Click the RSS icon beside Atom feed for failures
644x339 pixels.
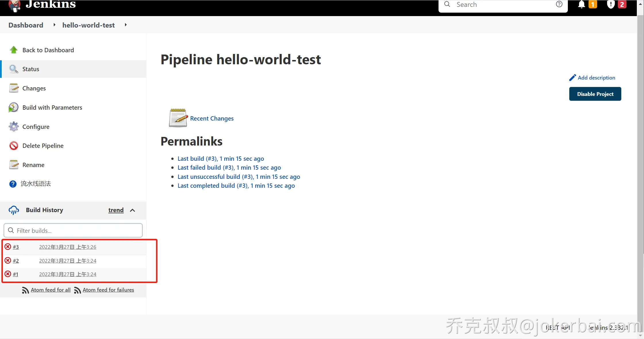click(77, 290)
